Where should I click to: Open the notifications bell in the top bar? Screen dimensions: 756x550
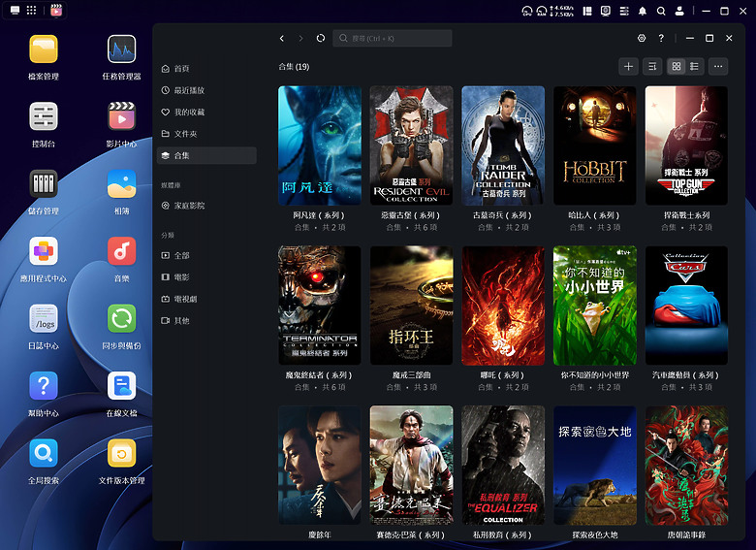[x=642, y=12]
